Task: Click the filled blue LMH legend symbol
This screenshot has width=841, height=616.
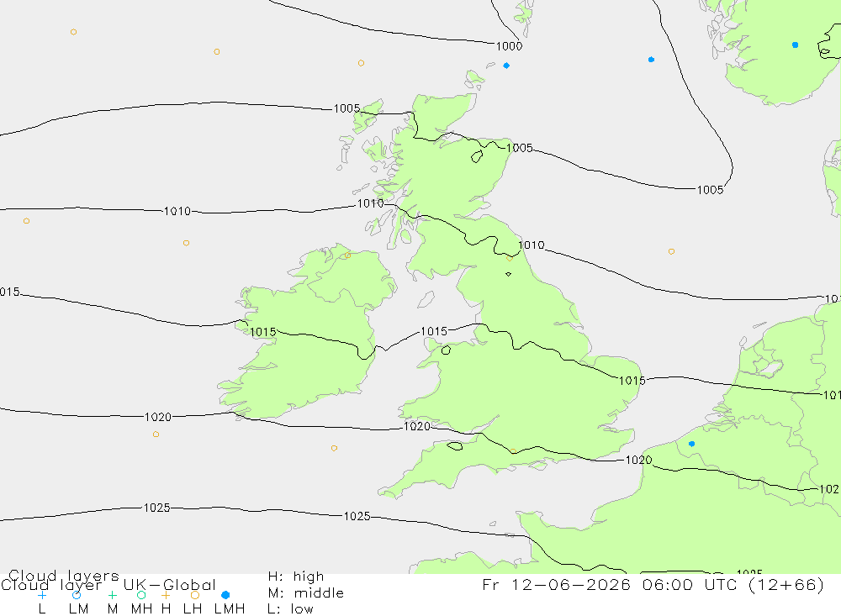Action: point(225,595)
